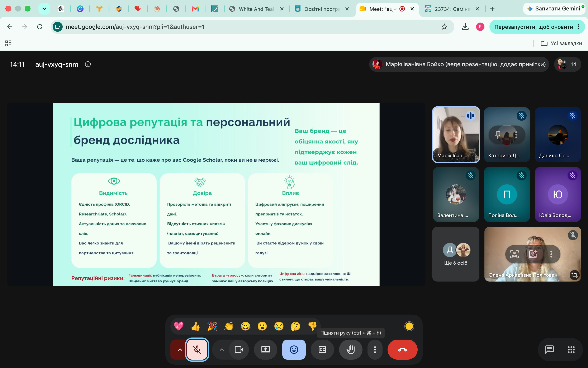
Task: Start presenting your screen
Action: (x=265, y=349)
